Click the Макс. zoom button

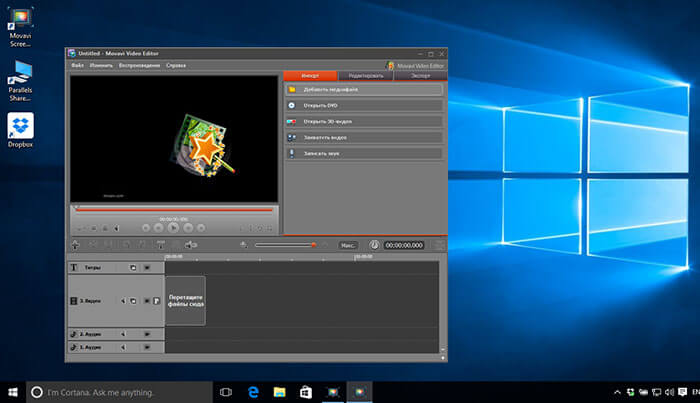coord(348,245)
